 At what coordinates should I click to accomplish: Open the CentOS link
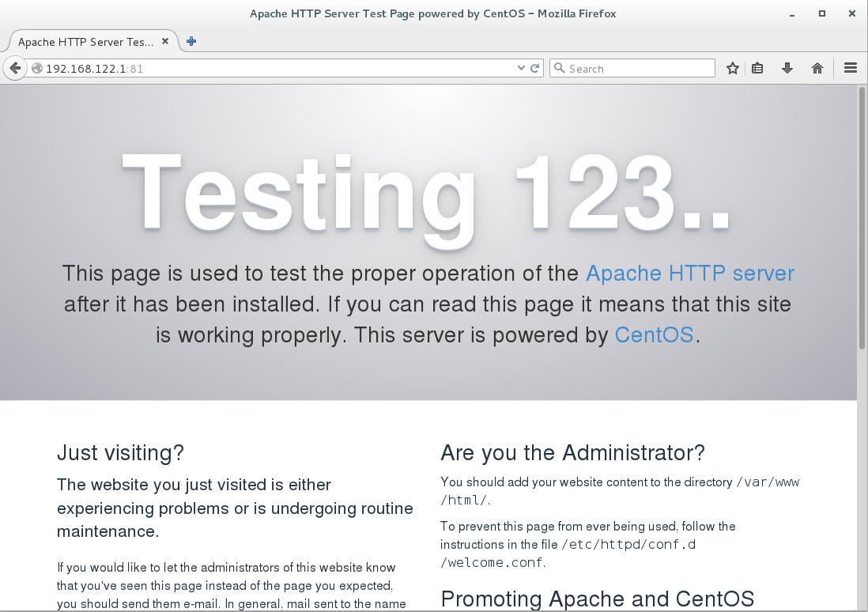click(654, 334)
